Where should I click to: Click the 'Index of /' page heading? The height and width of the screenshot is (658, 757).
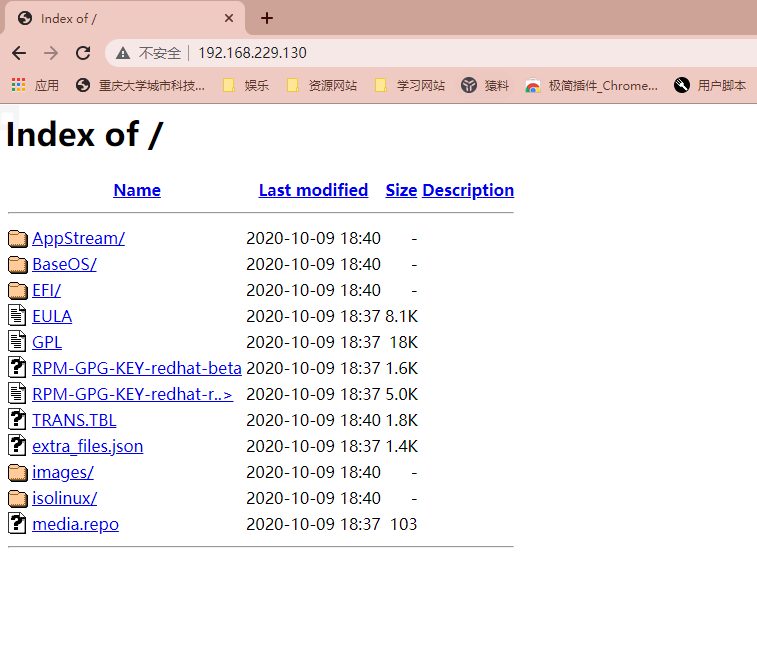[x=85, y=134]
